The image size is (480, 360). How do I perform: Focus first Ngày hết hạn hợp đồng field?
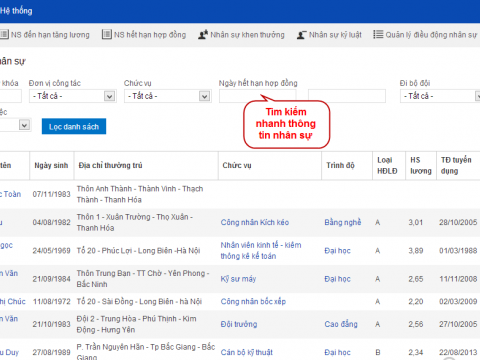pos(257,96)
